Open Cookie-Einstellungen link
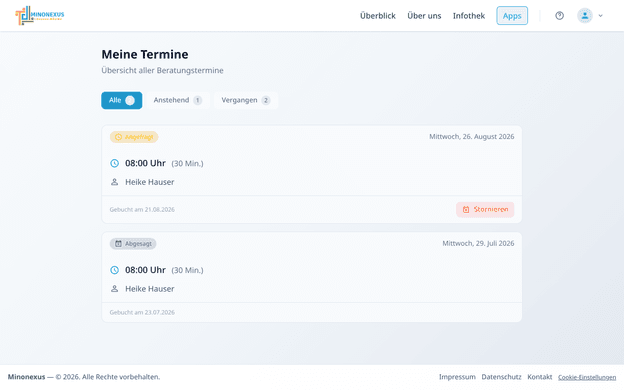 (x=587, y=377)
